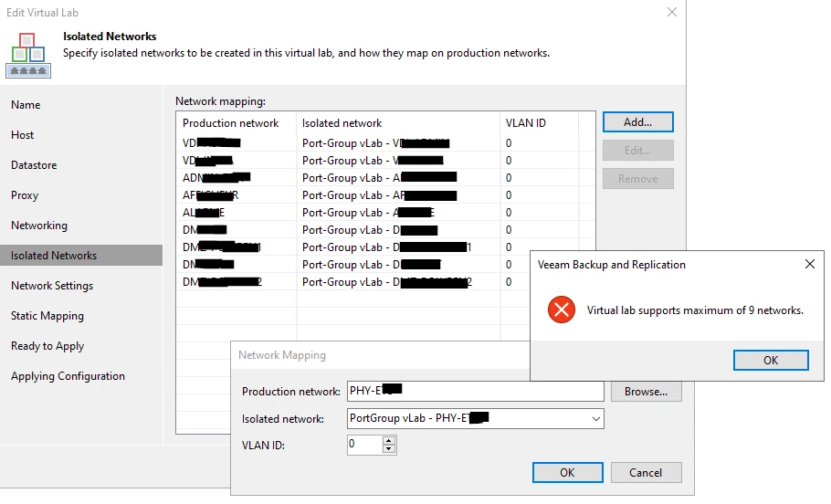Go to the Datastore wizard step
This screenshot has width=831, height=504.
click(34, 165)
